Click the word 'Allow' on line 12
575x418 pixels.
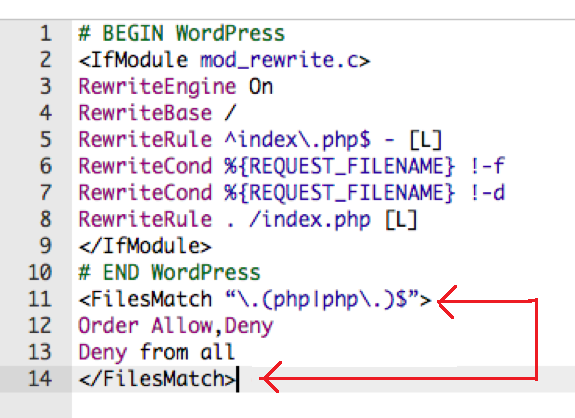(182, 325)
